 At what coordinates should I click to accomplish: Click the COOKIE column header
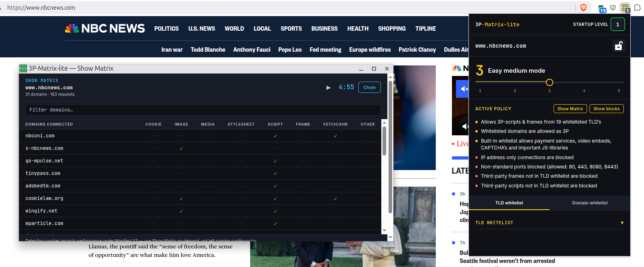(x=153, y=124)
